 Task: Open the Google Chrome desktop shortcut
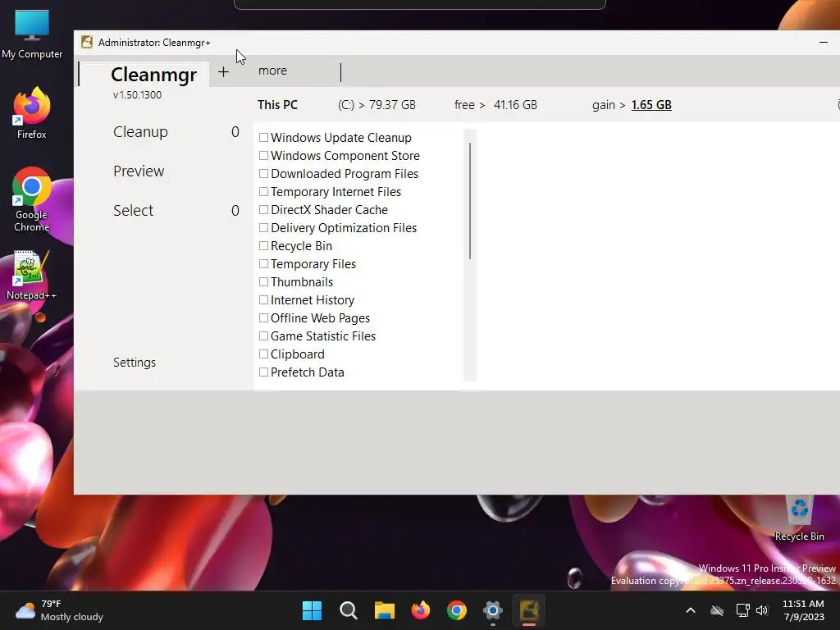coord(32,199)
